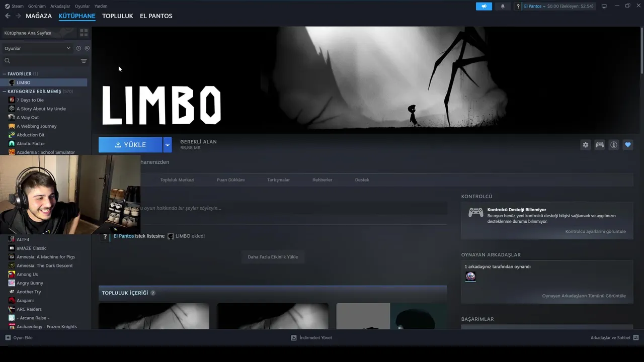The height and width of the screenshot is (362, 644).
Task: Sort library by recent clock icon
Action: [x=78, y=48]
